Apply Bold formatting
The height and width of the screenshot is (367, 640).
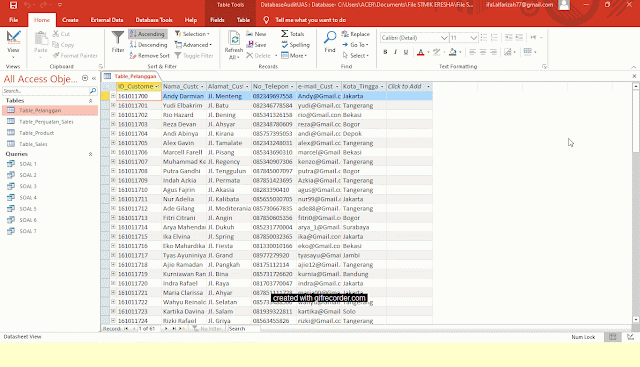point(385,52)
